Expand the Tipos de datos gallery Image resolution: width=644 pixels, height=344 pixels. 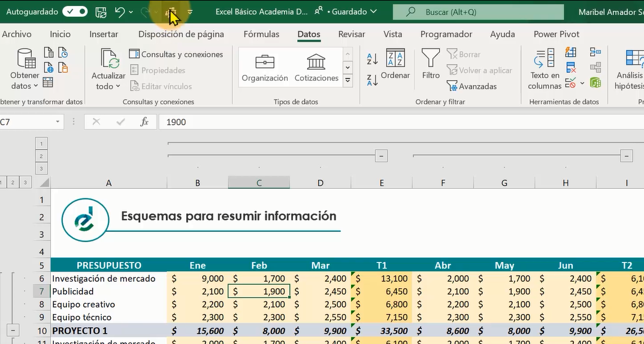click(x=348, y=80)
